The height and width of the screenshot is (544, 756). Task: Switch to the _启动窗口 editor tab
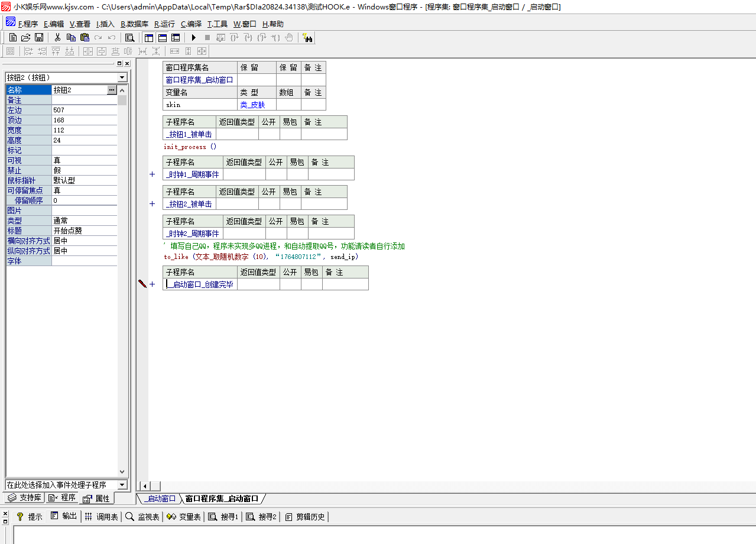pyautogui.click(x=160, y=499)
